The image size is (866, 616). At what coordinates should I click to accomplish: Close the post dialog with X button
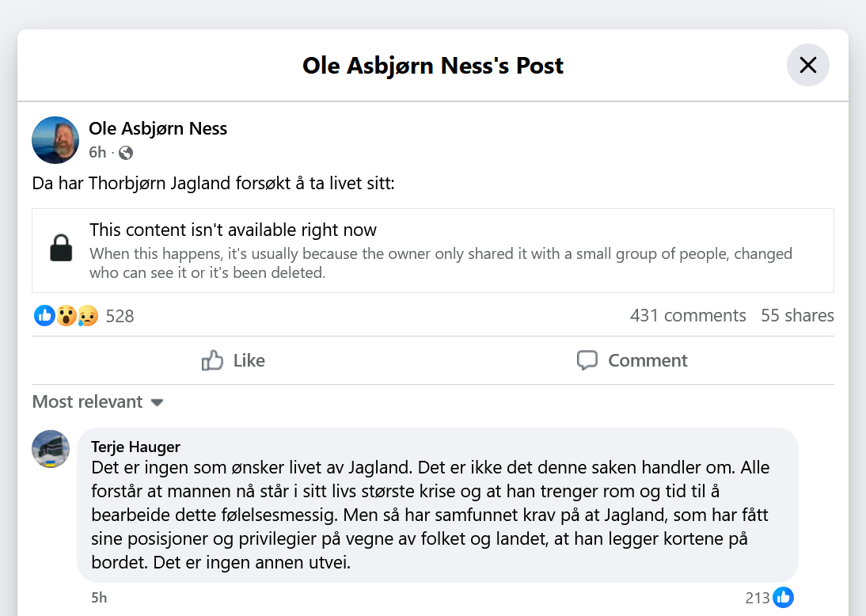pyautogui.click(x=807, y=65)
